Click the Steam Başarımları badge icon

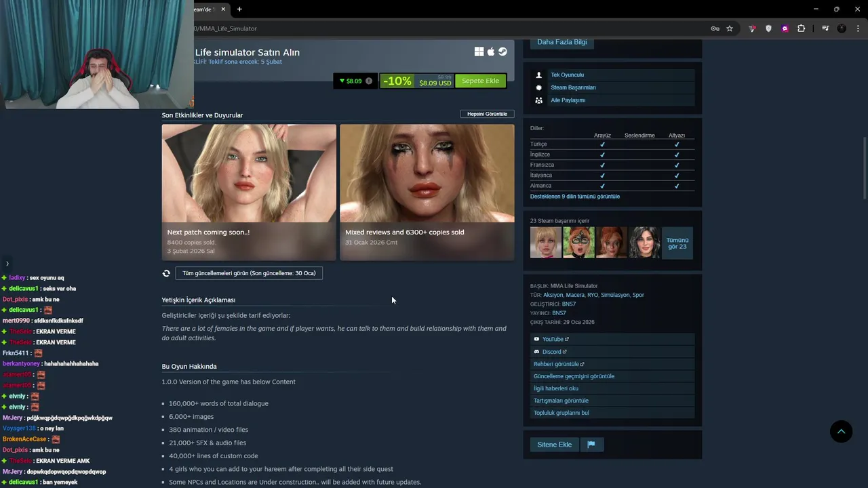pos(539,87)
